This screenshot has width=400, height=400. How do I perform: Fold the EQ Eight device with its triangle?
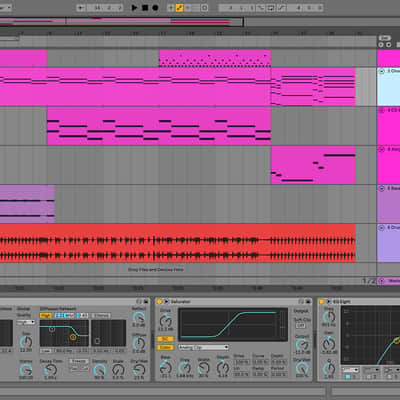pyautogui.click(x=328, y=302)
